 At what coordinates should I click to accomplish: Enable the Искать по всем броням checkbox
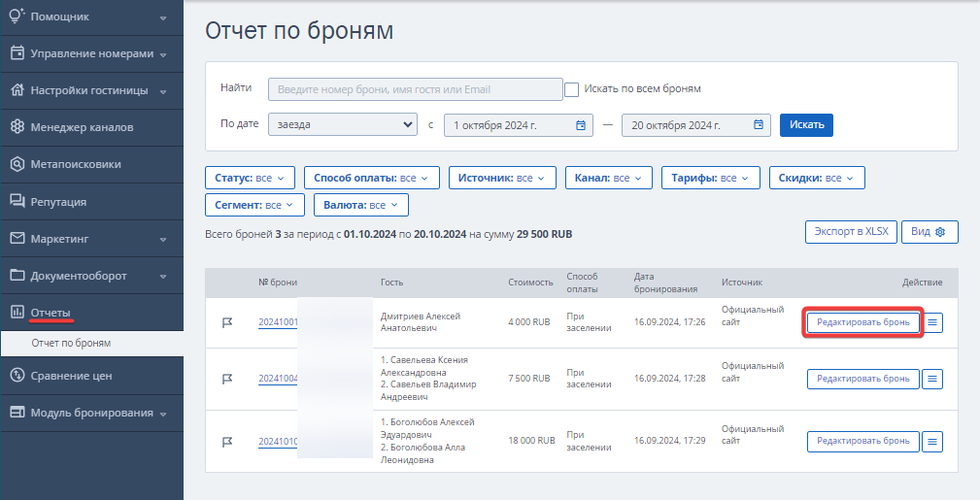click(x=571, y=89)
